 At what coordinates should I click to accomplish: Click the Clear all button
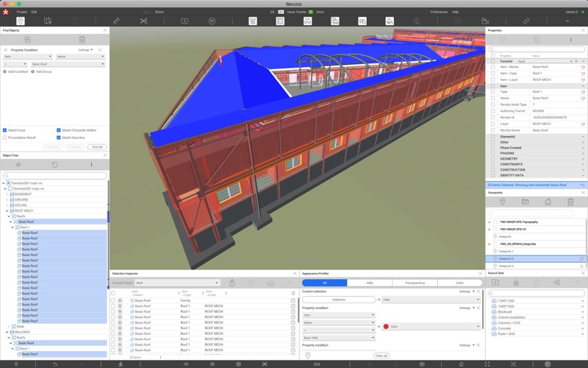pyautogui.click(x=381, y=355)
